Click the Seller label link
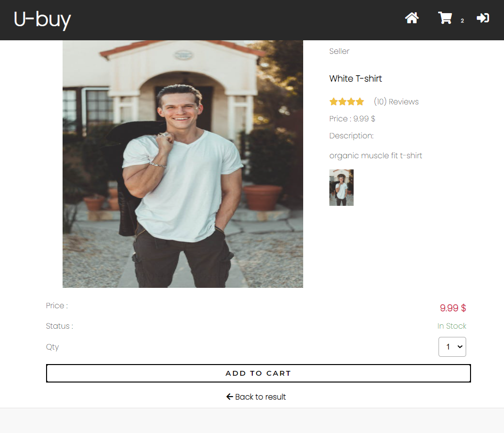 click(x=339, y=51)
